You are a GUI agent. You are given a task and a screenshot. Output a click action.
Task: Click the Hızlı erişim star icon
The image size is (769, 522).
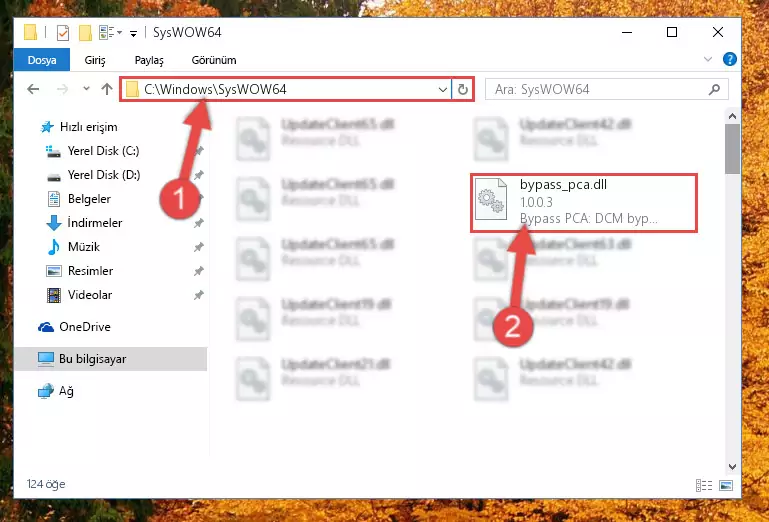47,127
